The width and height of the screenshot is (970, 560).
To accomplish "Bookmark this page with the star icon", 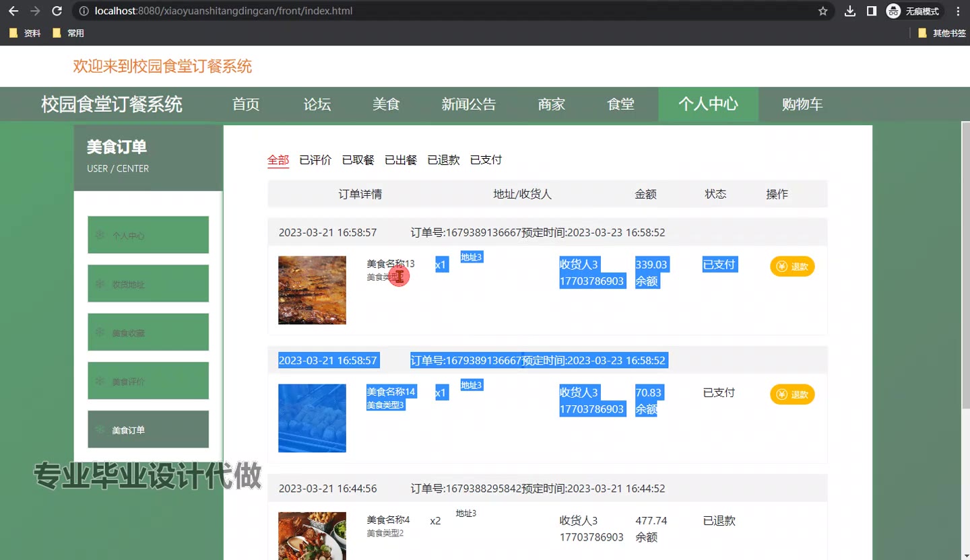I will tap(822, 11).
